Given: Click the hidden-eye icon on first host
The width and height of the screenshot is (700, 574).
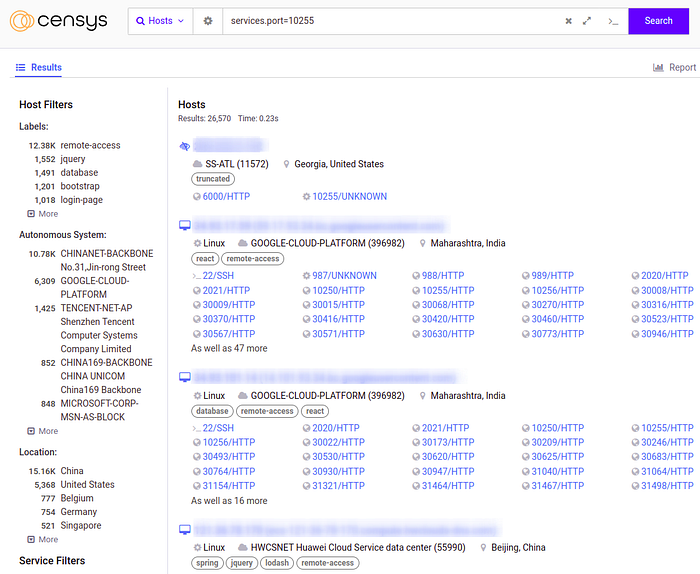Looking at the screenshot, I should coord(184,146).
